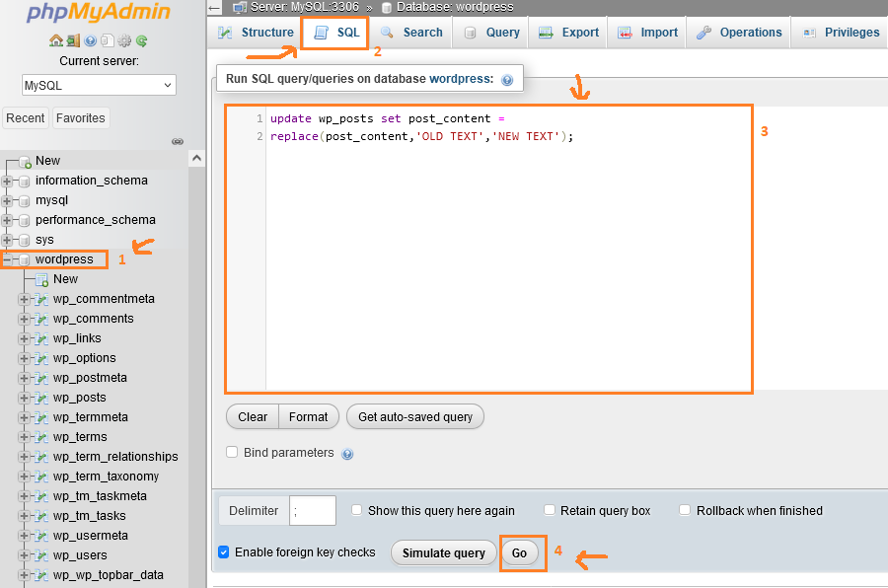The width and height of the screenshot is (888, 588).
Task: Click the wp_users table icon in tree
Action: (x=41, y=555)
